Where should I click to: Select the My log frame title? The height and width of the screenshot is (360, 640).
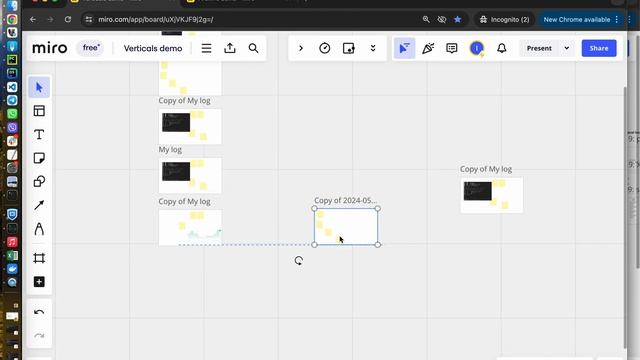(x=170, y=149)
